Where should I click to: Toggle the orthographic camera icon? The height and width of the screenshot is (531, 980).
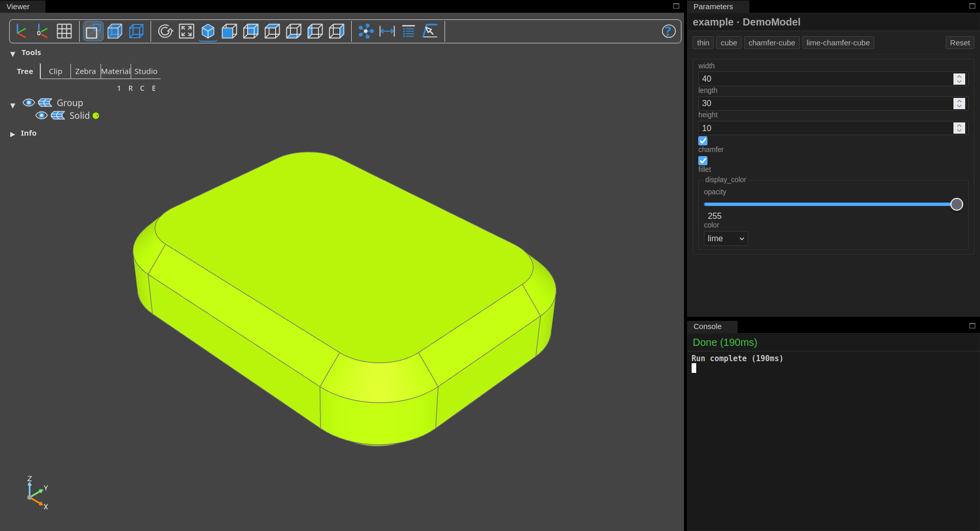tap(93, 31)
